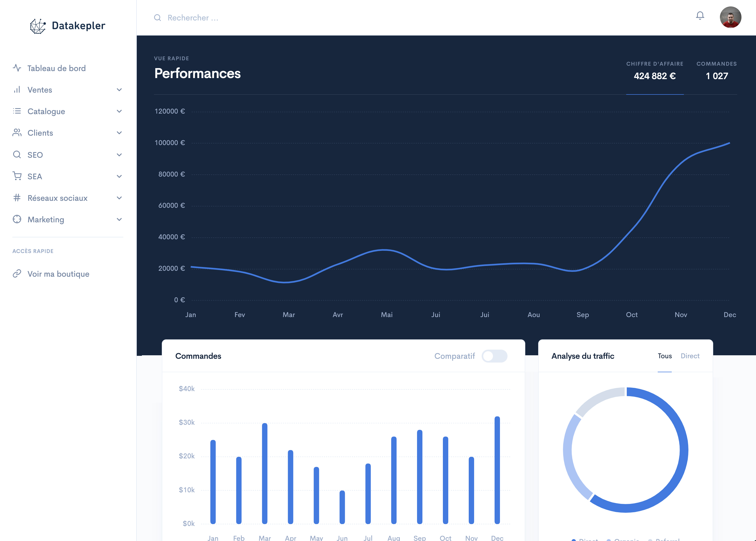Expand the SEO submenu arrow
This screenshot has height=541, width=756.
[119, 154]
